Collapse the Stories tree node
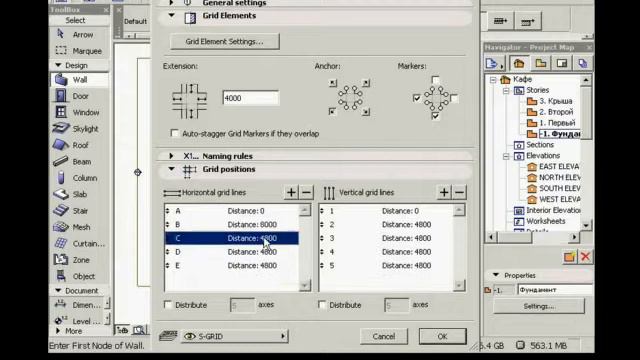 [x=506, y=90]
